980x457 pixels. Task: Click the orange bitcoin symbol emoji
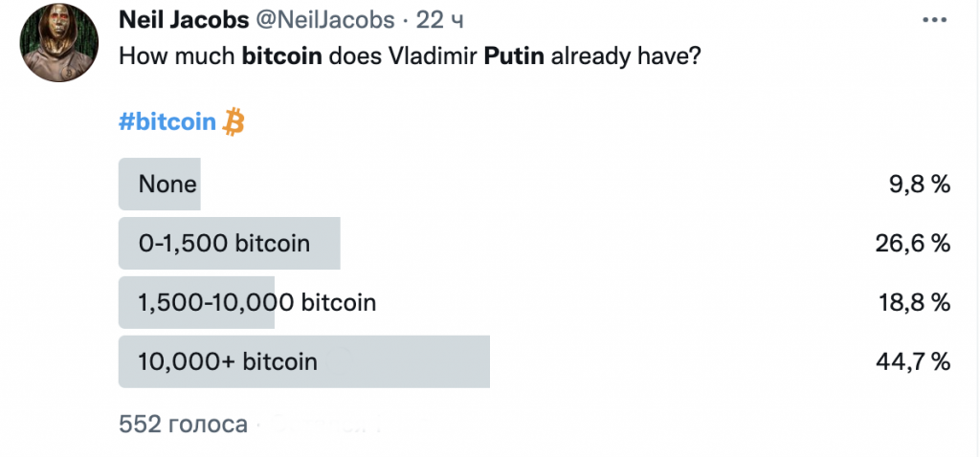coord(234,121)
